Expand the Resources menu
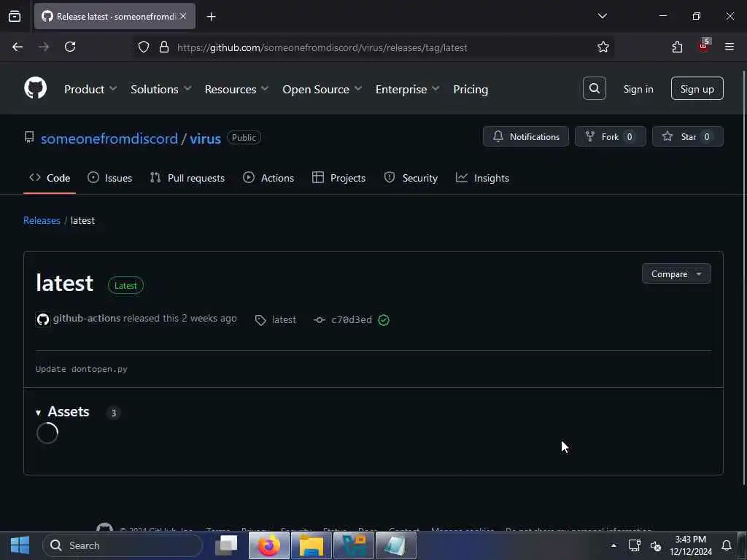 [237, 89]
